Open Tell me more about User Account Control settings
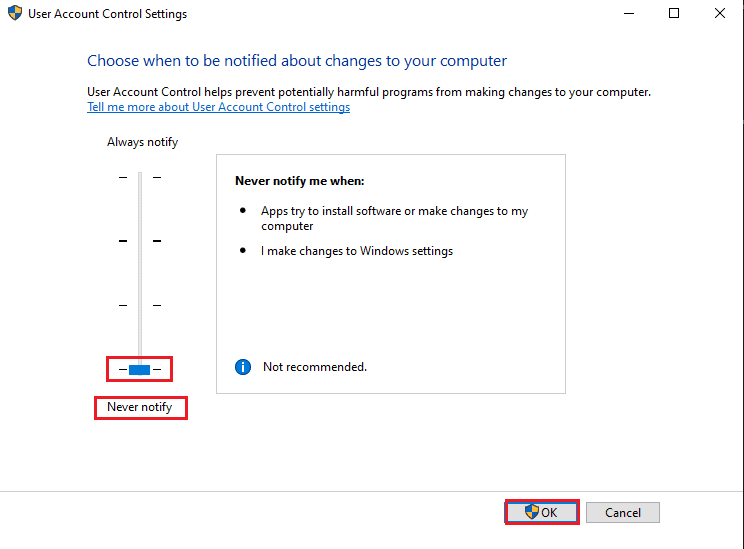This screenshot has height=549, width=744. tap(218, 107)
